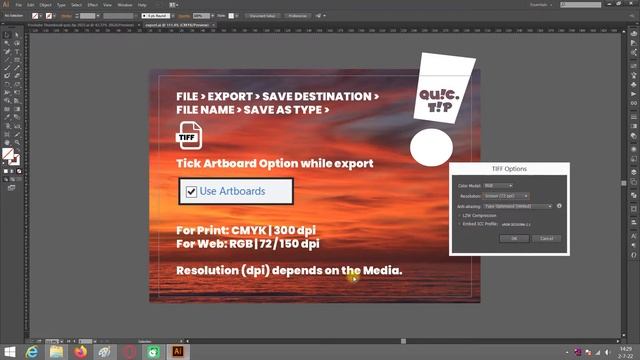Viewport: 640px width, 360px height.
Task: Open the Essentials workspace switcher
Action: pyautogui.click(x=541, y=5)
